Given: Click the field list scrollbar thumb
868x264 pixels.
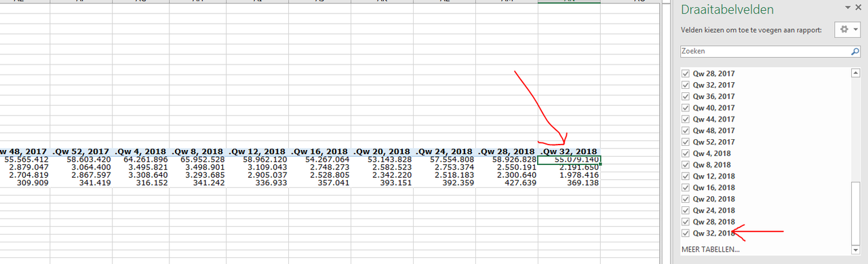Looking at the screenshot, I should coord(855,214).
